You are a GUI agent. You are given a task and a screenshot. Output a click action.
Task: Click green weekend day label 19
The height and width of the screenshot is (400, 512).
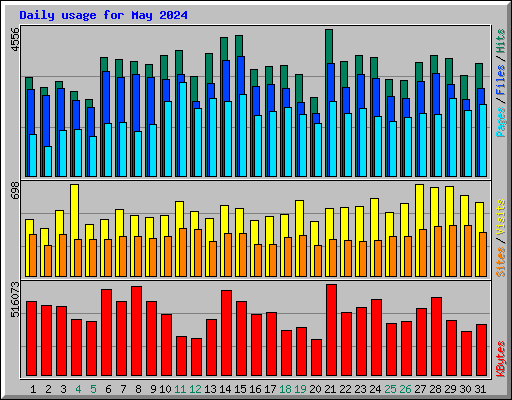(300, 389)
